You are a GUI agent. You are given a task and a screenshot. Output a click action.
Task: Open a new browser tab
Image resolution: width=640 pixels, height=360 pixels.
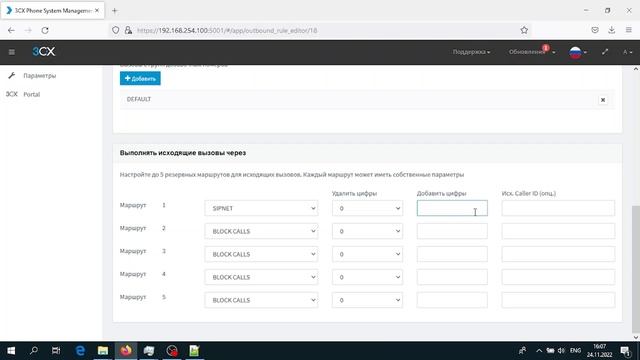pyautogui.click(x=115, y=11)
